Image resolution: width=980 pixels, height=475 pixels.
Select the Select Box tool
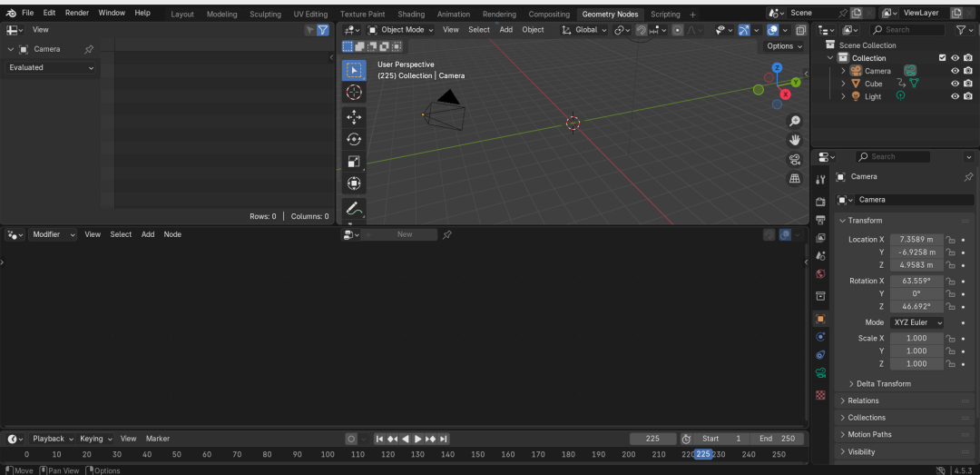[x=354, y=70]
